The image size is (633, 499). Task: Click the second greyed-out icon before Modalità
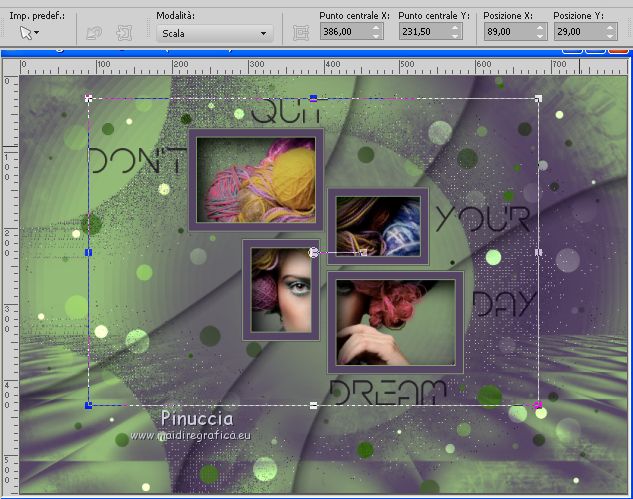(124, 33)
